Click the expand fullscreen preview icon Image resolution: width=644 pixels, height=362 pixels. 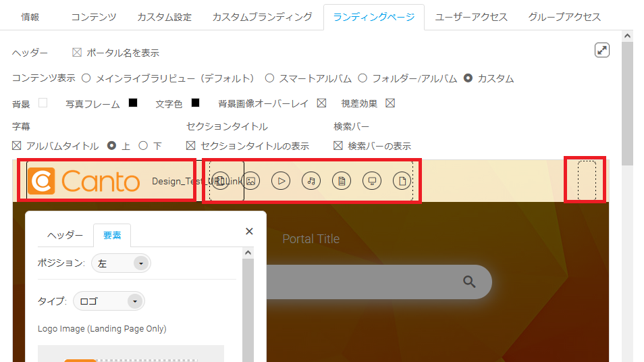[602, 51]
